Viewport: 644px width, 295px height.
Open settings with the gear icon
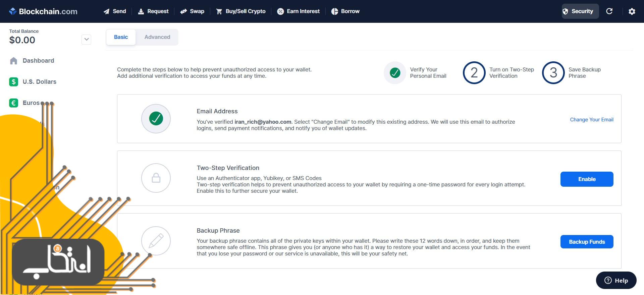click(x=632, y=11)
